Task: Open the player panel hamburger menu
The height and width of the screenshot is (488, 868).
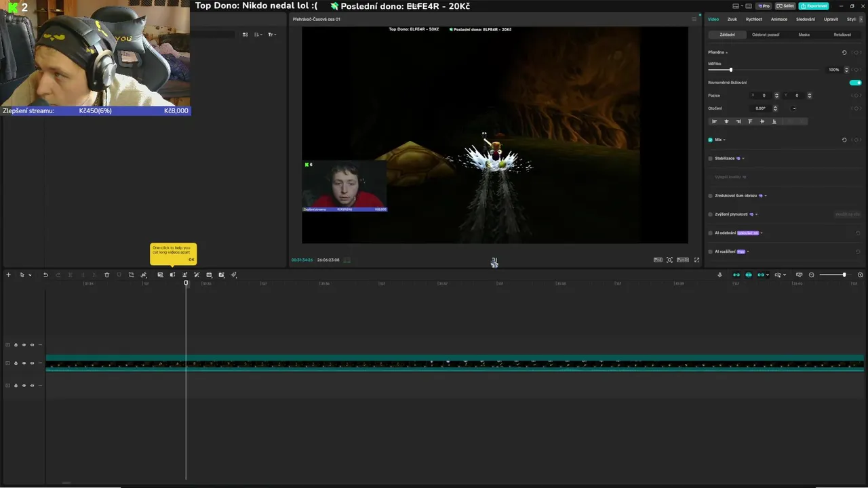Action: (x=694, y=19)
